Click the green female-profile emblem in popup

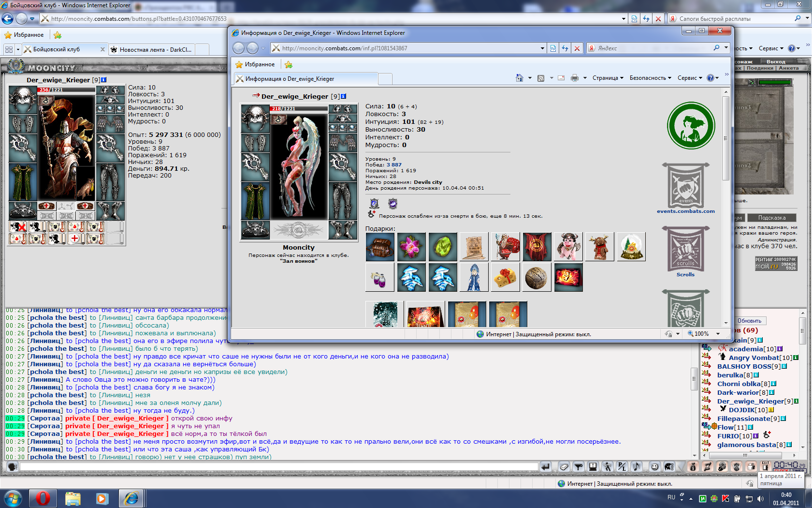(x=691, y=126)
